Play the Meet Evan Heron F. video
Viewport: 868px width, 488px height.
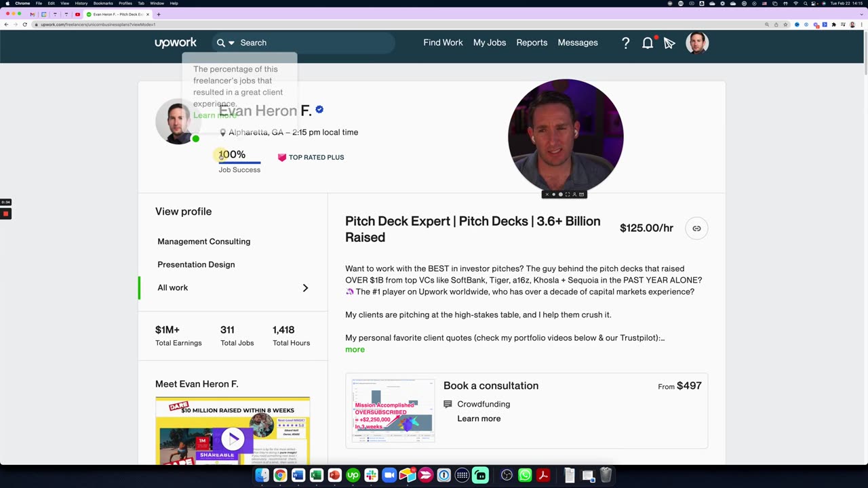[233, 439]
